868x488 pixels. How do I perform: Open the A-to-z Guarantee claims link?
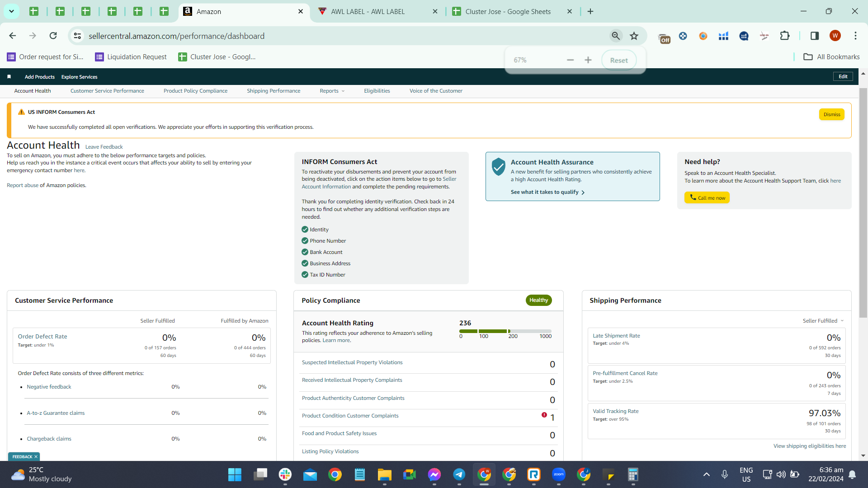56,413
